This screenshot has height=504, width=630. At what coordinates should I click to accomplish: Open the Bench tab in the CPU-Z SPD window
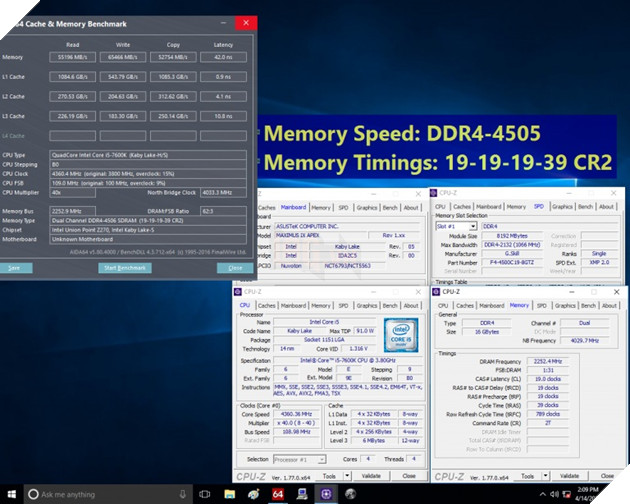pyautogui.click(x=585, y=207)
